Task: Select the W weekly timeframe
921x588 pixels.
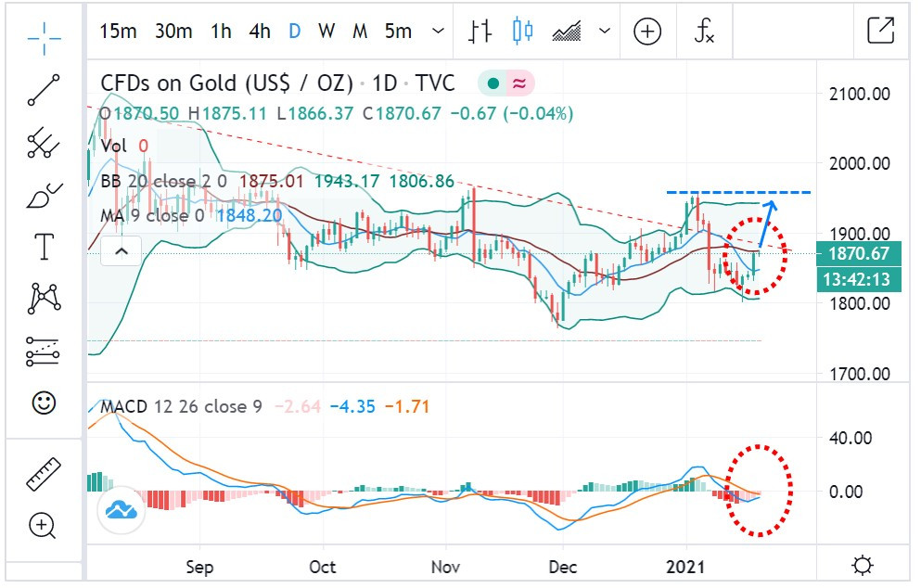Action: point(326,32)
